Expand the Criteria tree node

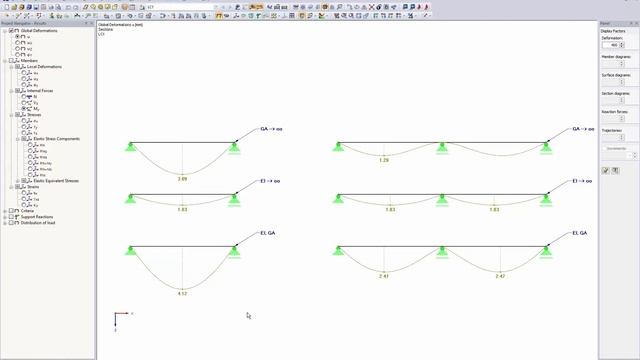(x=5, y=211)
